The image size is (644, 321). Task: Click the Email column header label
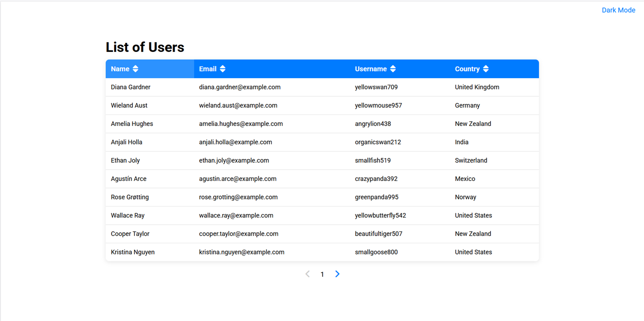(x=207, y=69)
